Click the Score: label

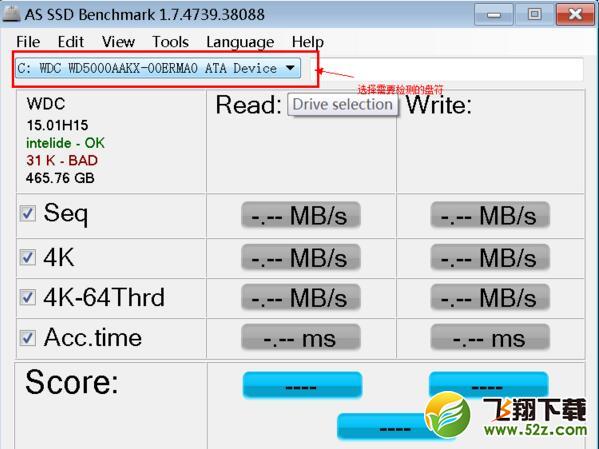point(72,382)
